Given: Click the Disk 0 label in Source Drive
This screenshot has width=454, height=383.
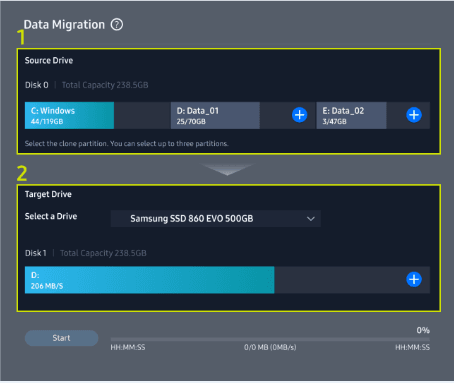Looking at the screenshot, I should (x=37, y=85).
